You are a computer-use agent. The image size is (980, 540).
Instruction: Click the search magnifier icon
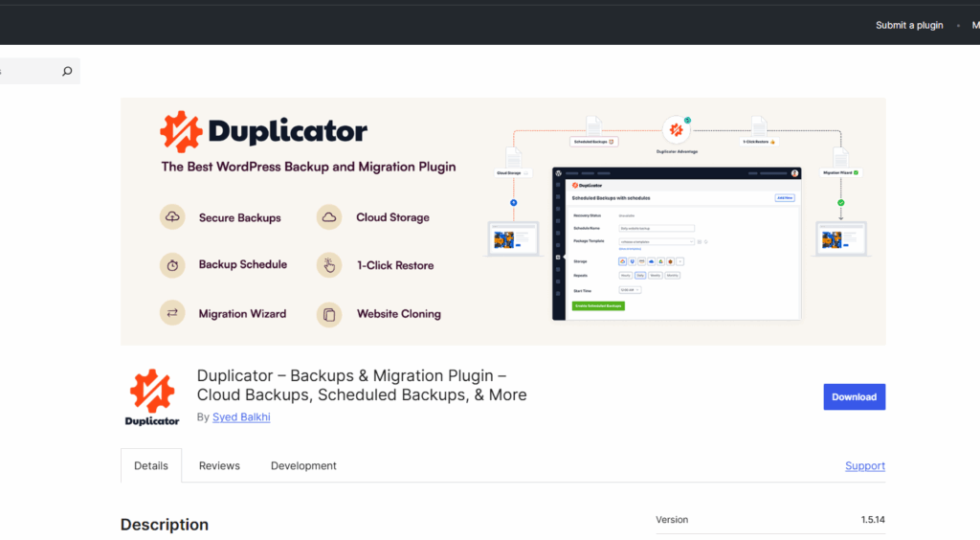click(x=67, y=71)
